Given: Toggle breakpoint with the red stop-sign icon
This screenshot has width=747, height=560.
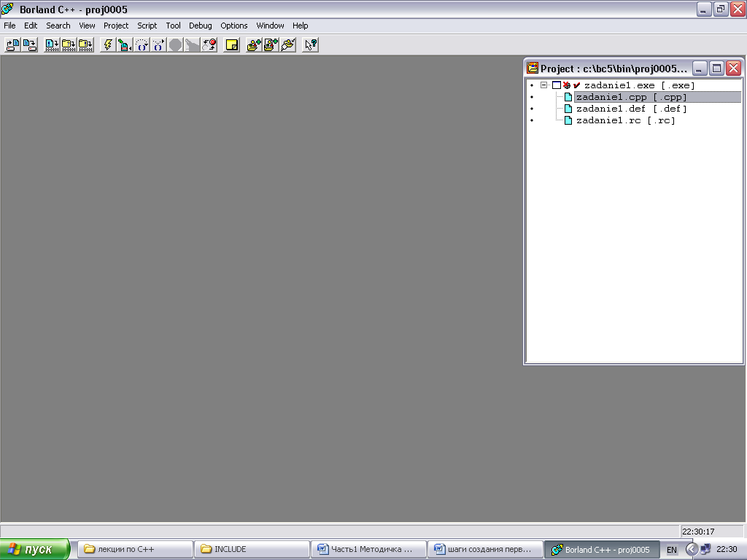Looking at the screenshot, I should [x=209, y=44].
